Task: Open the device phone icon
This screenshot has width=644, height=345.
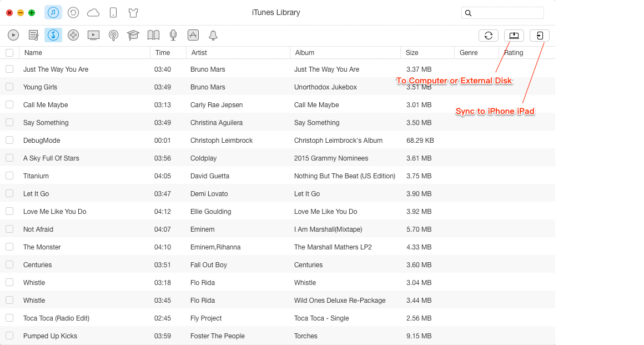Action: pyautogui.click(x=113, y=13)
